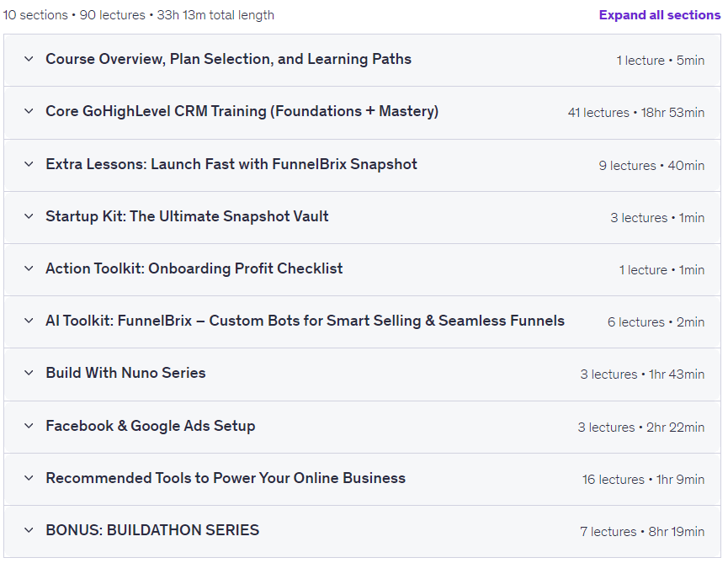The image size is (728, 563).
Task: Select 'Extra Lessons: Launch Fast with FunnelBrix Snapshot' title
Action: point(231,164)
